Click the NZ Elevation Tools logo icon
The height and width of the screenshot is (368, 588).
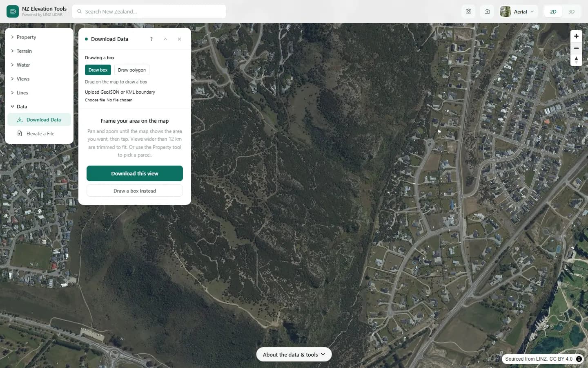[13, 11]
